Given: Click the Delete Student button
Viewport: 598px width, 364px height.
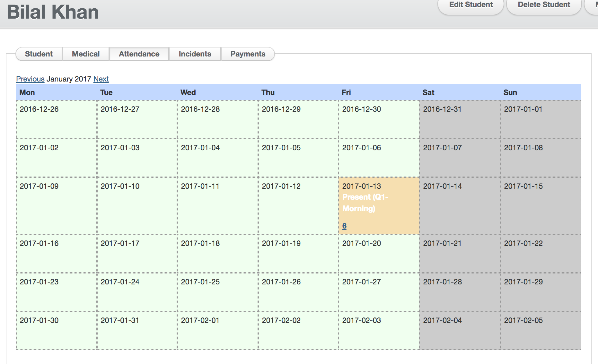Looking at the screenshot, I should 544,5.
